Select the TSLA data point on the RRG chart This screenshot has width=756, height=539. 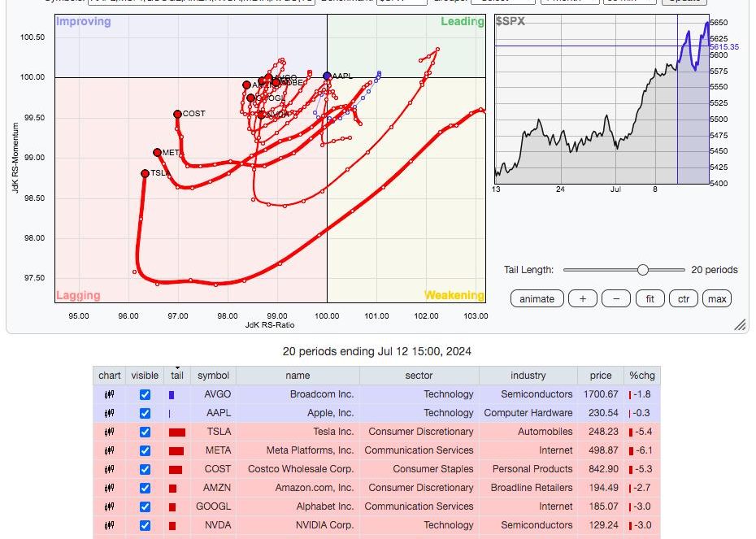146,173
